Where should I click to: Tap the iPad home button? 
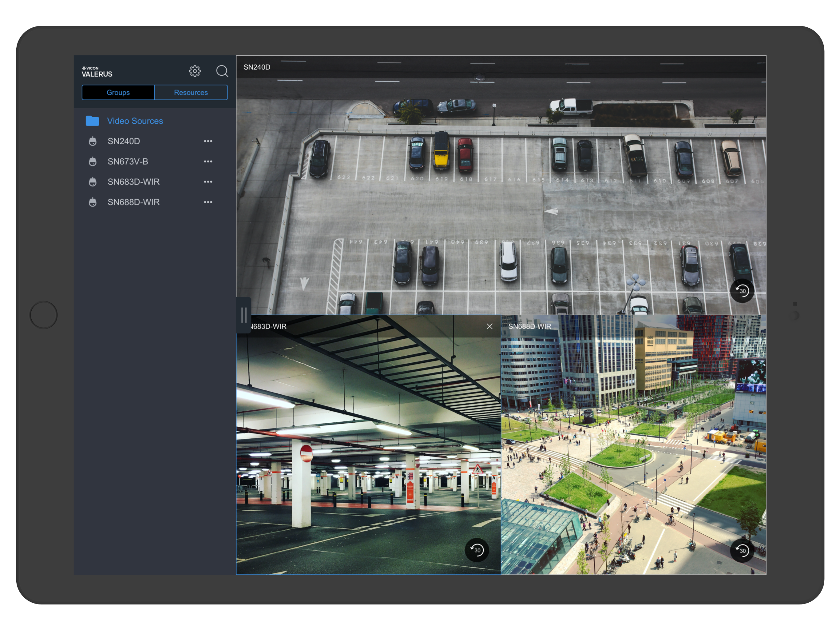pyautogui.click(x=44, y=315)
